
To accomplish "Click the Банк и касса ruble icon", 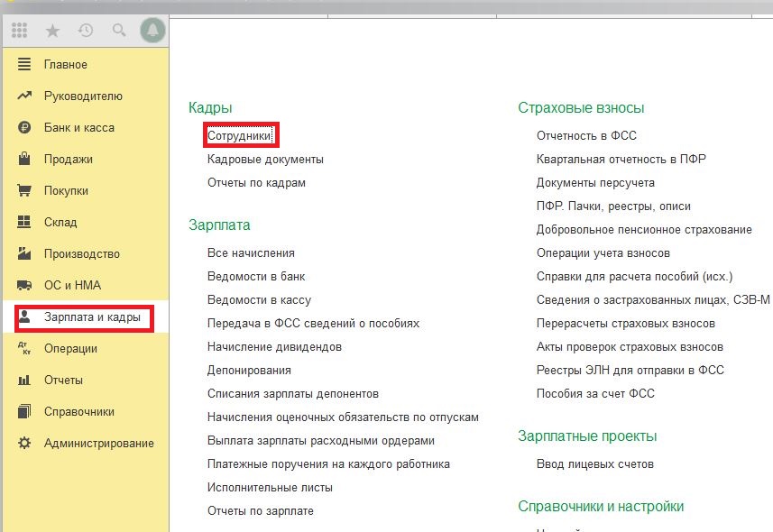I will tap(24, 127).
